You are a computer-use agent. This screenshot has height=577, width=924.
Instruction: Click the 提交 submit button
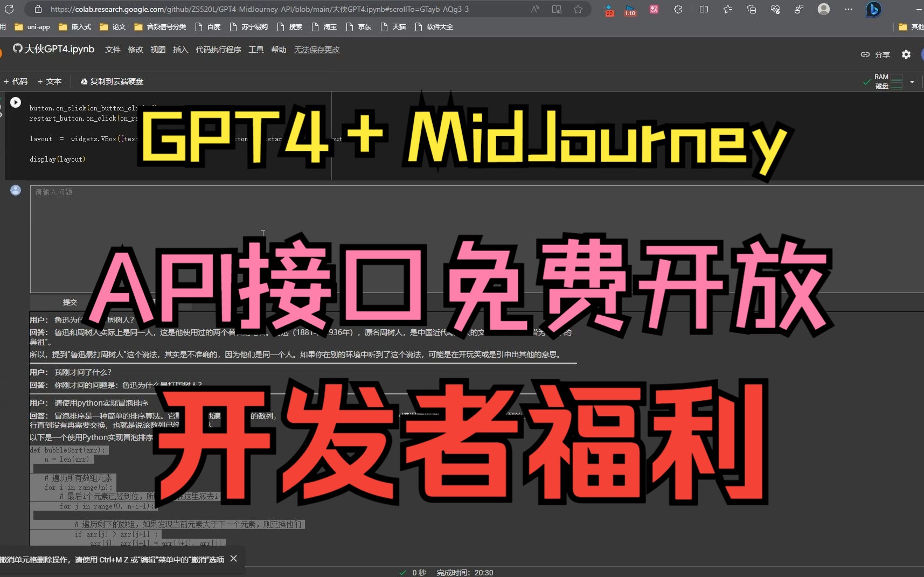70,302
